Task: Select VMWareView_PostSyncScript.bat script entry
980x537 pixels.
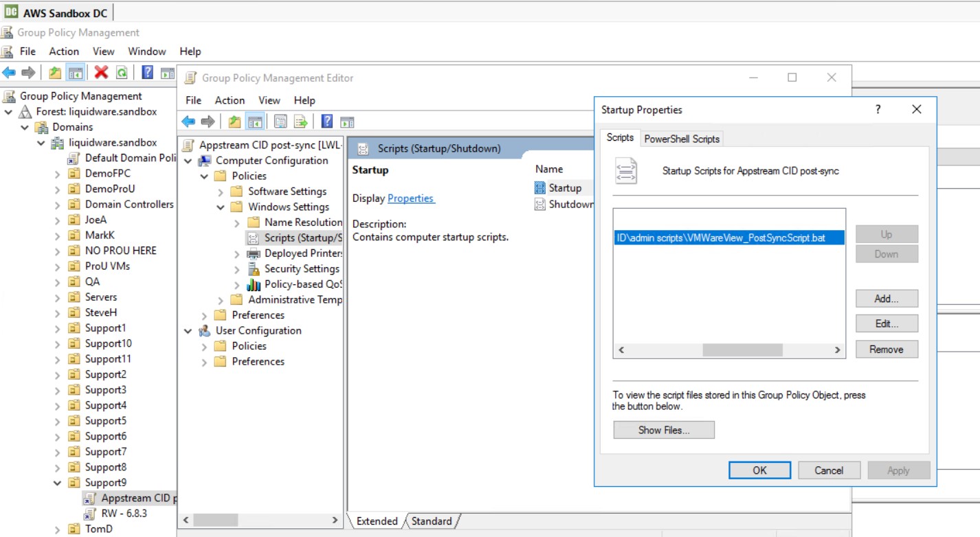Action: coord(729,238)
